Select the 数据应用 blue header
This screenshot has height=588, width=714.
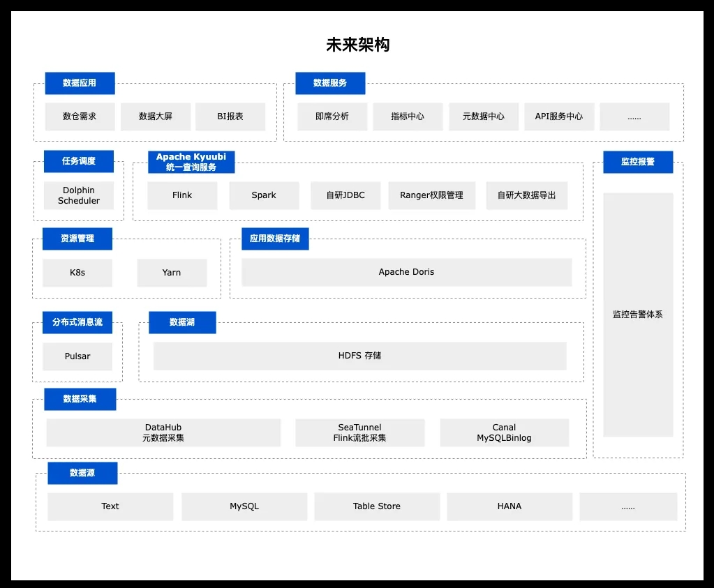pyautogui.click(x=80, y=83)
